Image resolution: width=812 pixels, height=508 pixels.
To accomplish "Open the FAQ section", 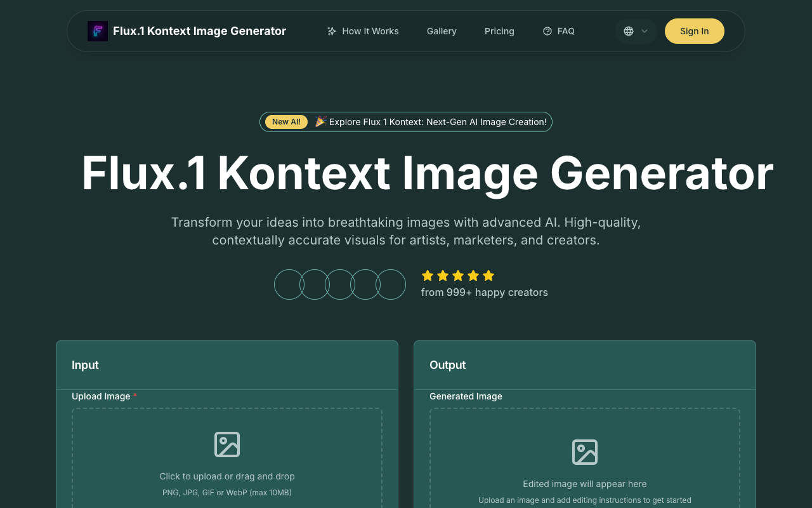I will click(559, 31).
